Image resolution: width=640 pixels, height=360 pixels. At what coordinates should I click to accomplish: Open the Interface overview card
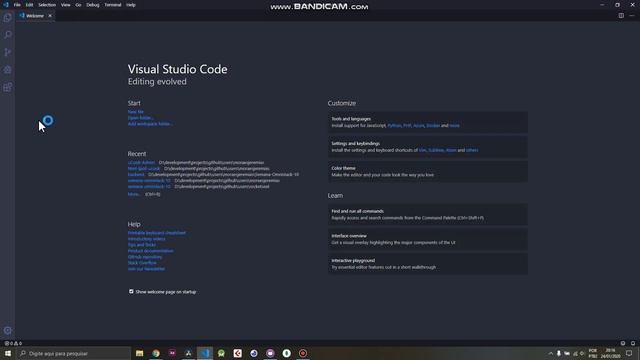coord(427,239)
